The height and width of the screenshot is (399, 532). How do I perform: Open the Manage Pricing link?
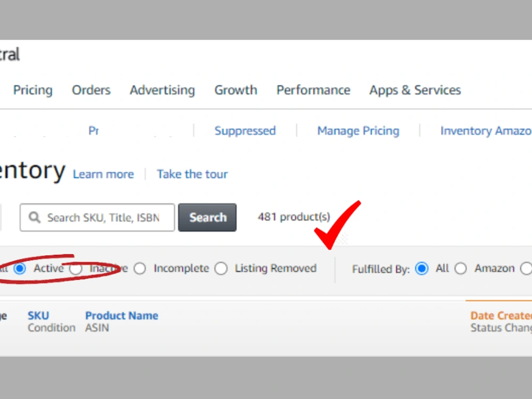coord(358,131)
